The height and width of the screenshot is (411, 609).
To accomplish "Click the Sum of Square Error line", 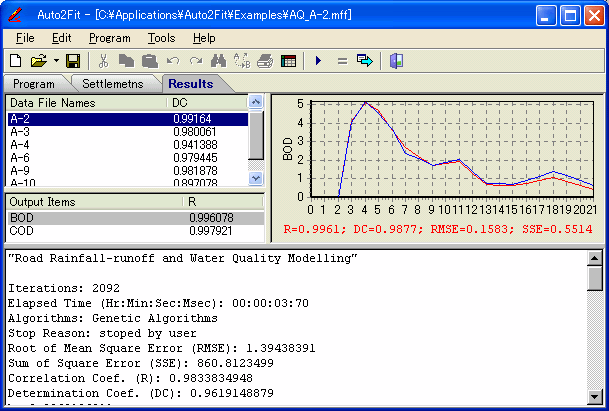I will point(141,363).
